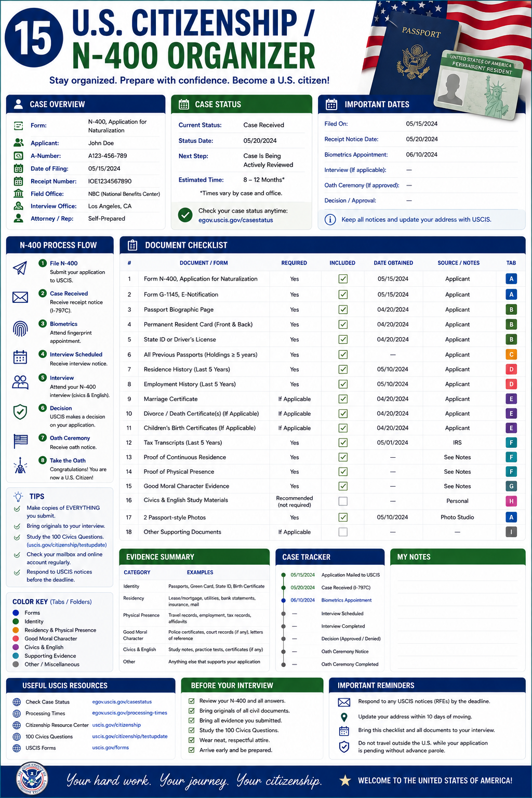Click 'Photo Studio' in Source / Notes column
The width and height of the screenshot is (532, 798).
point(457,517)
